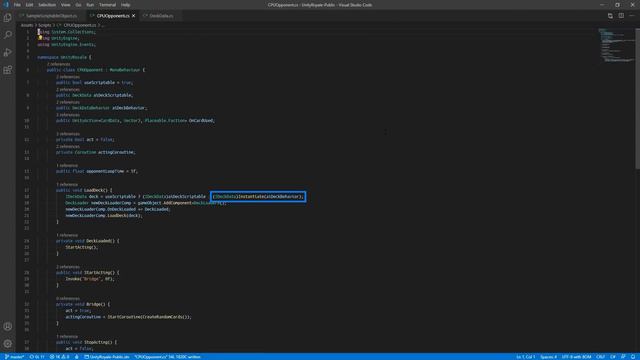Open the editor More Actions ellipsis
The width and height of the screenshot is (640, 360).
632,16
